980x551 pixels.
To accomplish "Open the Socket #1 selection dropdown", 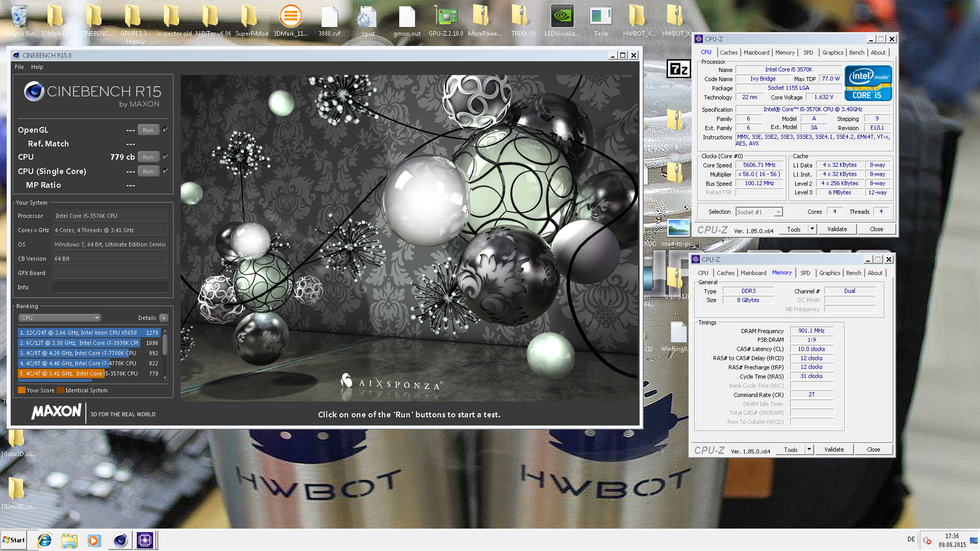I will (x=759, y=212).
